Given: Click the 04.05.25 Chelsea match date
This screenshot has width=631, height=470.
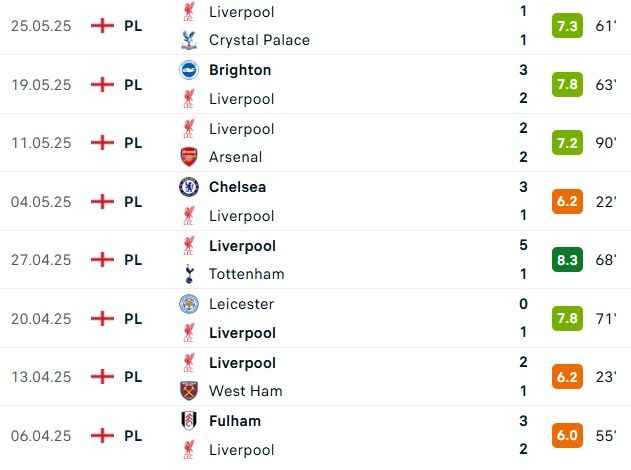Looking at the screenshot, I should (x=41, y=201).
